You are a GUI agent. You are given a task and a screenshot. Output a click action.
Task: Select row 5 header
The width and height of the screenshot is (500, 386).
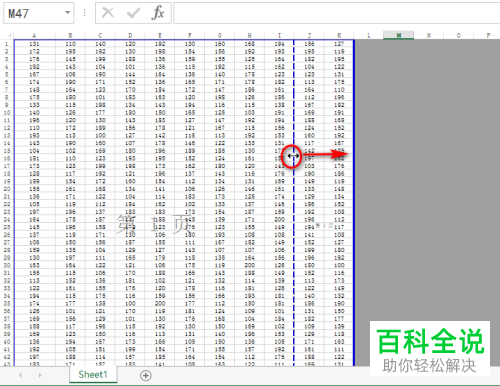(7, 74)
